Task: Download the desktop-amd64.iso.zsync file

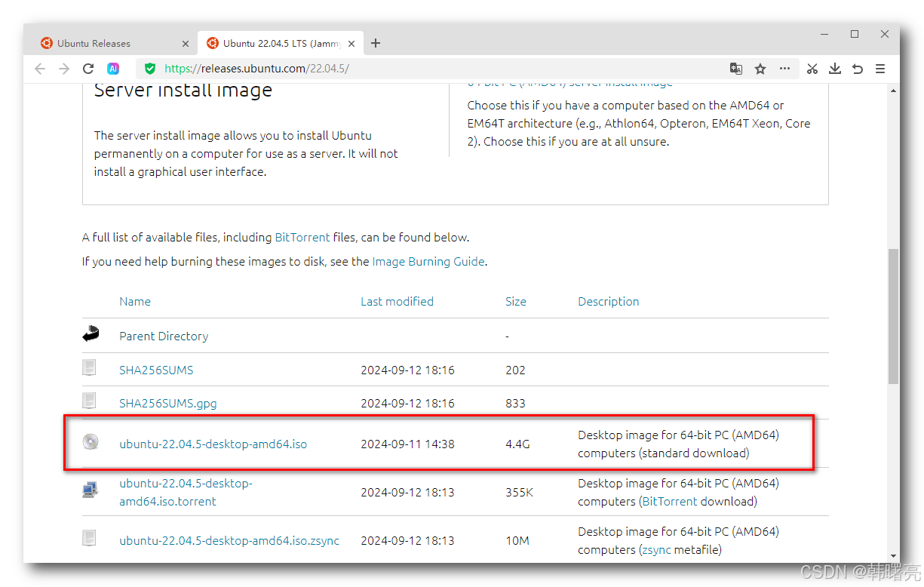Action: [x=229, y=541]
